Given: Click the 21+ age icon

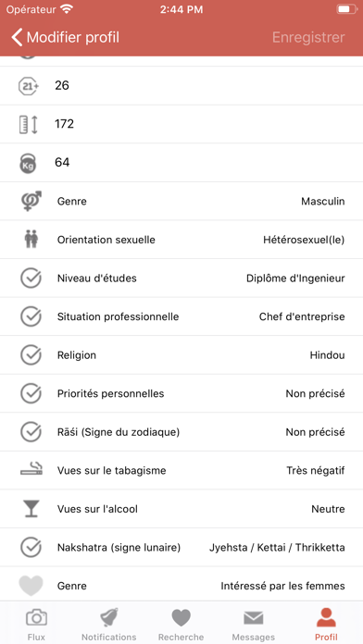Looking at the screenshot, I should click(29, 86).
